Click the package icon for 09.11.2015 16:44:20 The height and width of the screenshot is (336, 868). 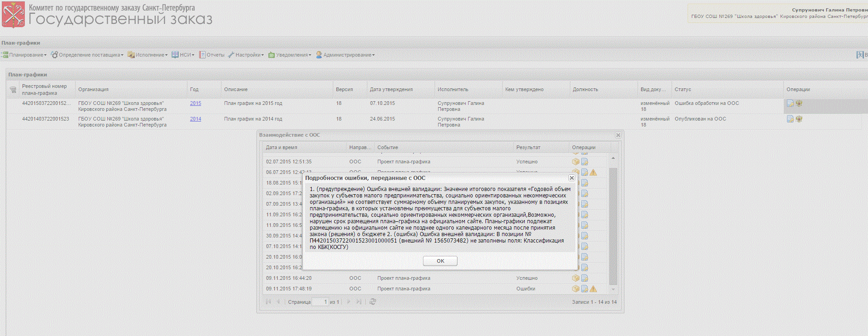coord(576,278)
